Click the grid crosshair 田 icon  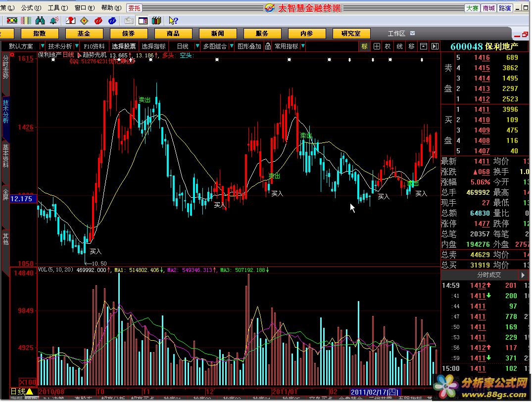point(377,46)
